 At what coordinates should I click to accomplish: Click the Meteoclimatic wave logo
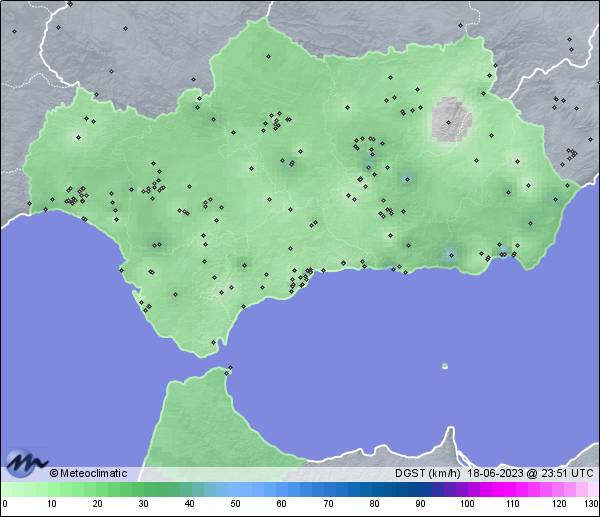tap(26, 463)
